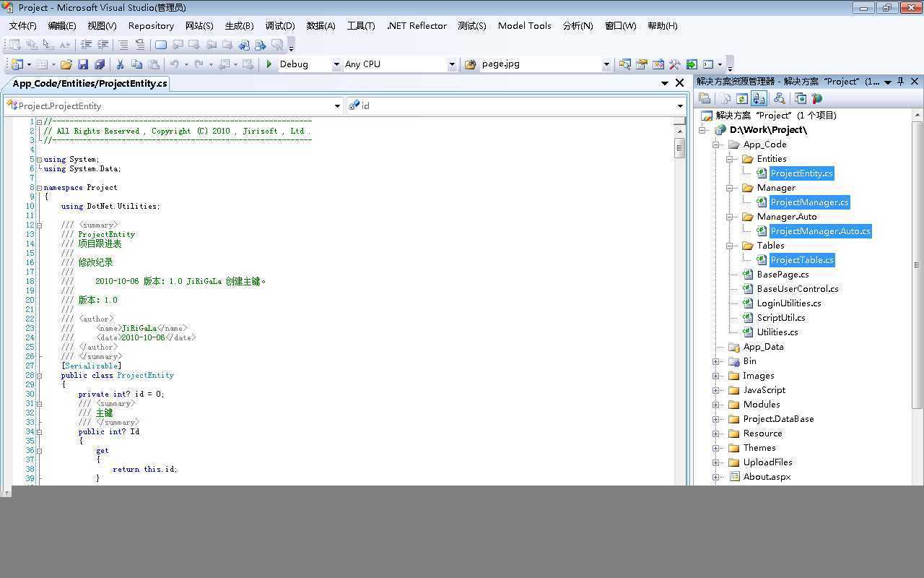
Task: Click the Paste toolbar icon
Action: pyautogui.click(x=153, y=64)
